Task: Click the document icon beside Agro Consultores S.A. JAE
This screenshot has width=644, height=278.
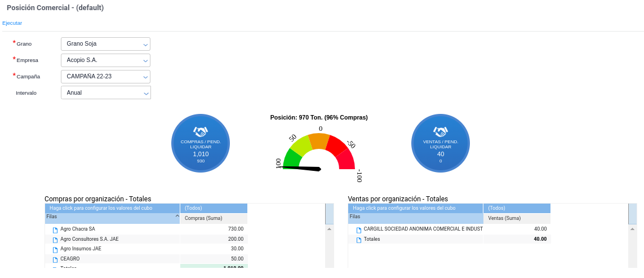Action: click(x=55, y=240)
